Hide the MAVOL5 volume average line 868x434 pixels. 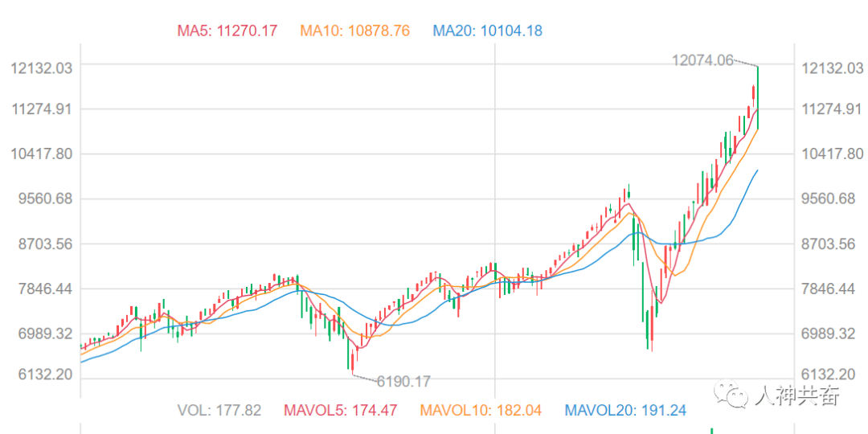coord(341,411)
